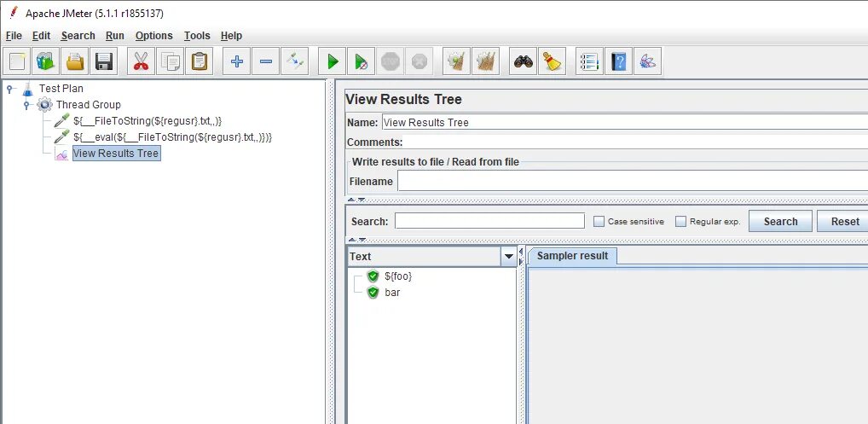868x424 pixels.
Task: Enable the Case sensitive checkbox
Action: click(599, 222)
